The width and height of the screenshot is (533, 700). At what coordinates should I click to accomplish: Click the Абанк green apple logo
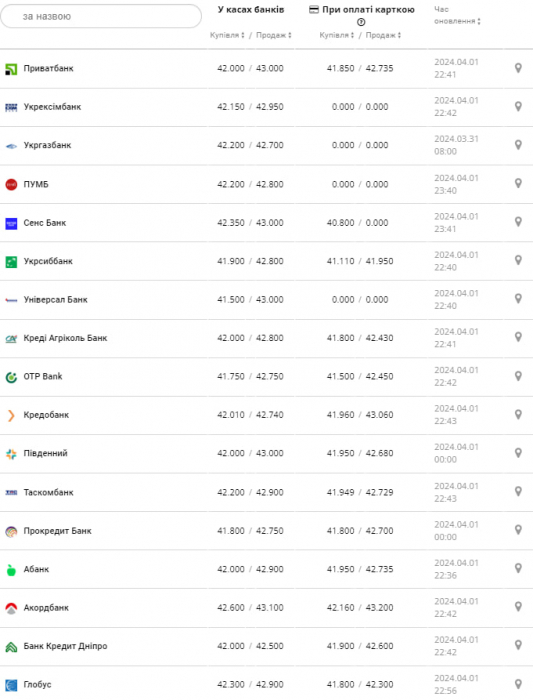coord(11,570)
